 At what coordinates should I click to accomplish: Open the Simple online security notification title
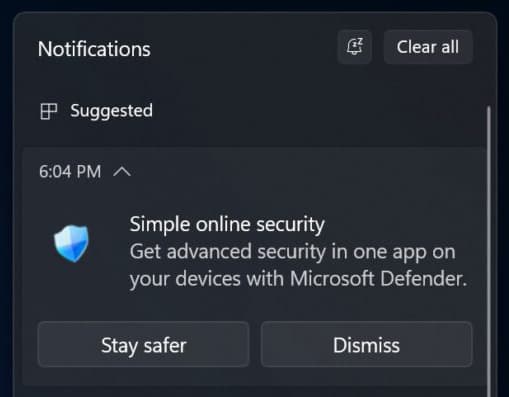point(227,224)
